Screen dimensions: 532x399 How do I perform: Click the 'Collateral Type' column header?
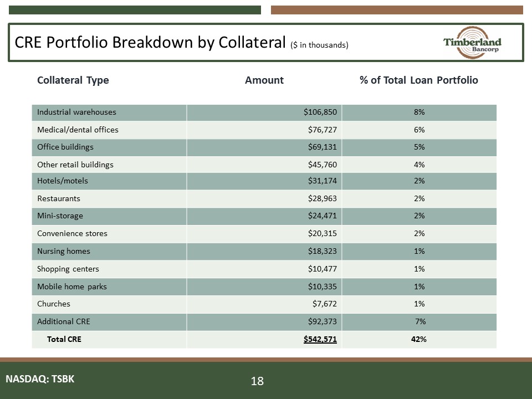pyautogui.click(x=73, y=80)
